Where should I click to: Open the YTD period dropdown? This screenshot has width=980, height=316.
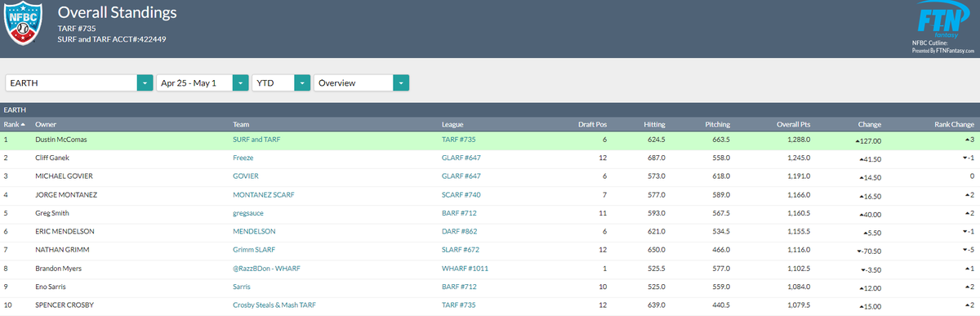click(281, 83)
